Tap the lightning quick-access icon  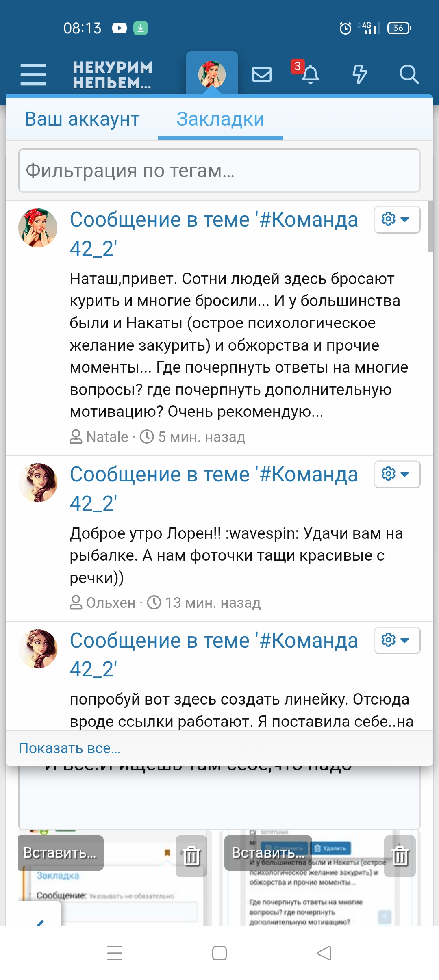tap(360, 74)
